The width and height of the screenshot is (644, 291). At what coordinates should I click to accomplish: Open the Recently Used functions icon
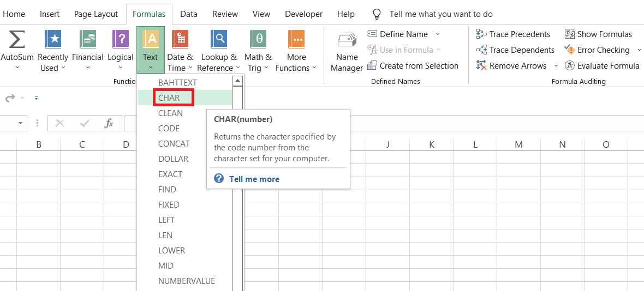tap(53, 40)
